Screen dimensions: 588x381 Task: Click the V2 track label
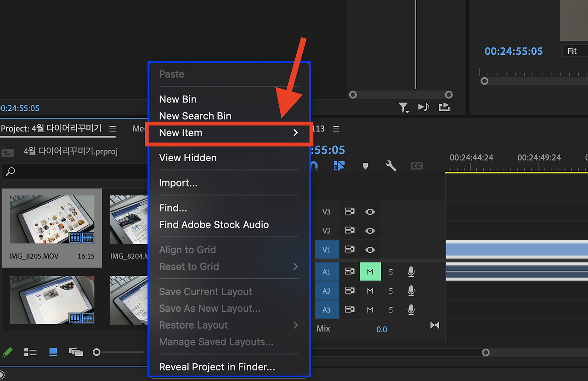pyautogui.click(x=327, y=231)
